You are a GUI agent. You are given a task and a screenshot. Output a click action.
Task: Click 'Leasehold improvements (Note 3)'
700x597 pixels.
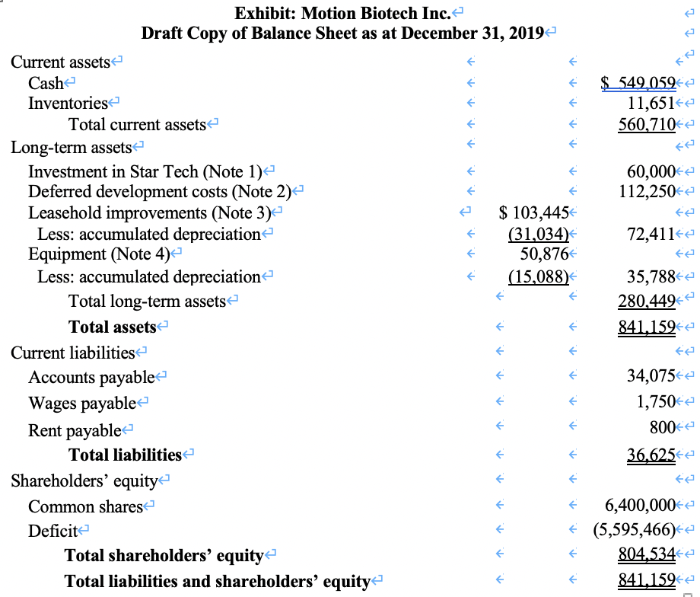[149, 213]
